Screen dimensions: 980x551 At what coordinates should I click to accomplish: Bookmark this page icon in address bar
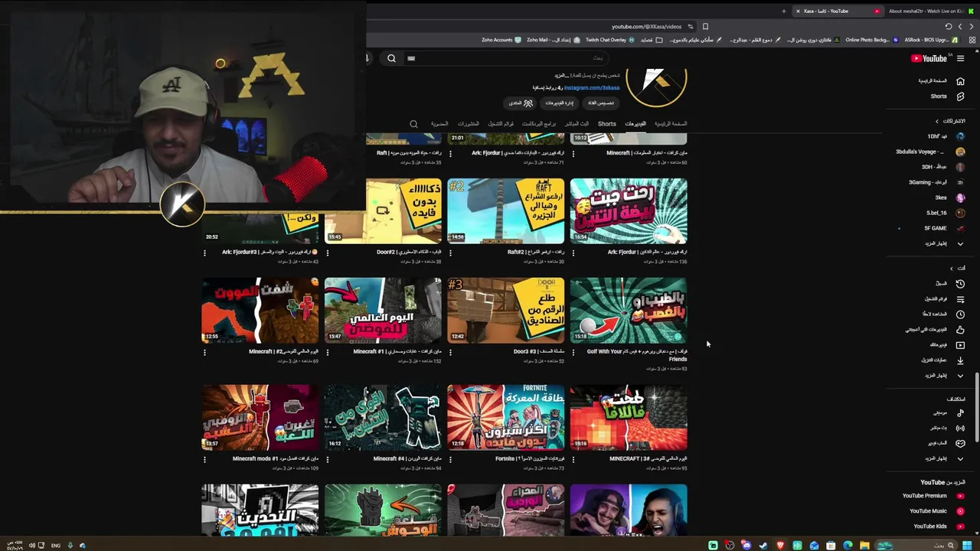pyautogui.click(x=705, y=27)
